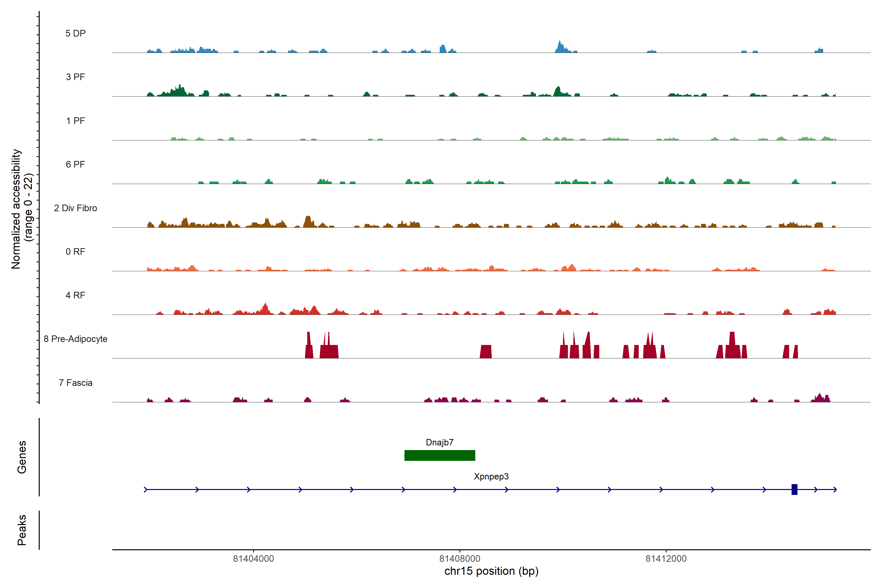Click the dark blue Xpnpep3 exon box
Image resolution: width=882 pixels, height=588 pixels.
794,489
